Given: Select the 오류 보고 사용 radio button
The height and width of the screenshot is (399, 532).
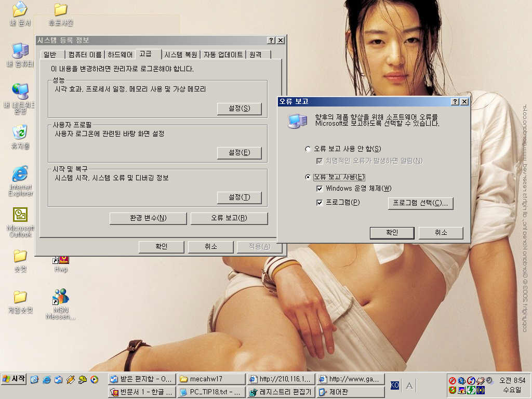Looking at the screenshot, I should [x=308, y=177].
